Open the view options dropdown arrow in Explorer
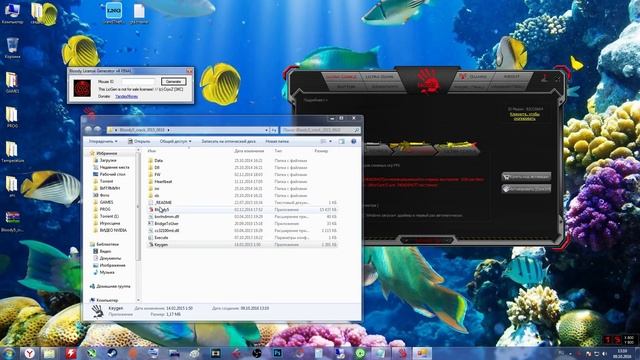This screenshot has height=360, width=640. [x=330, y=141]
